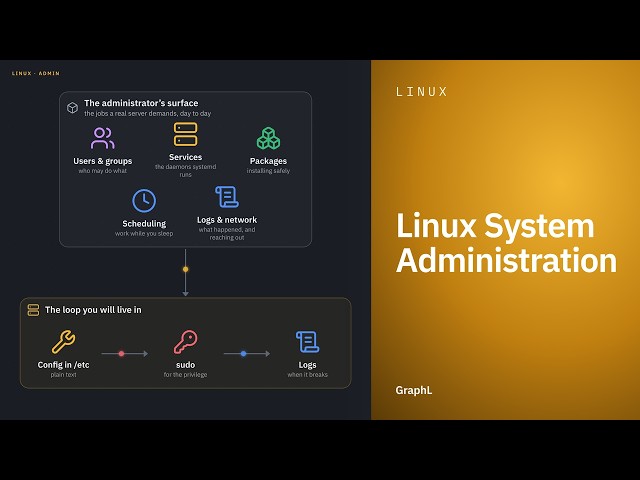Click the 'Config in /etc' label

point(63,365)
